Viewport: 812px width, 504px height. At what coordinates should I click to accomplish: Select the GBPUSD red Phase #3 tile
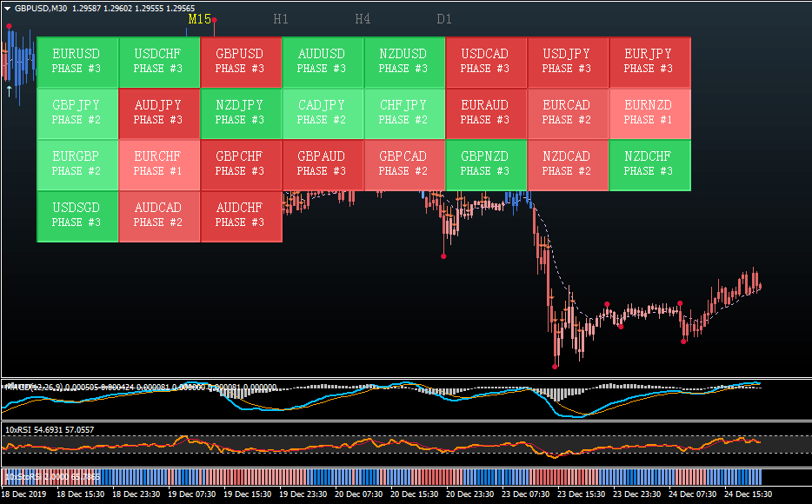240,62
